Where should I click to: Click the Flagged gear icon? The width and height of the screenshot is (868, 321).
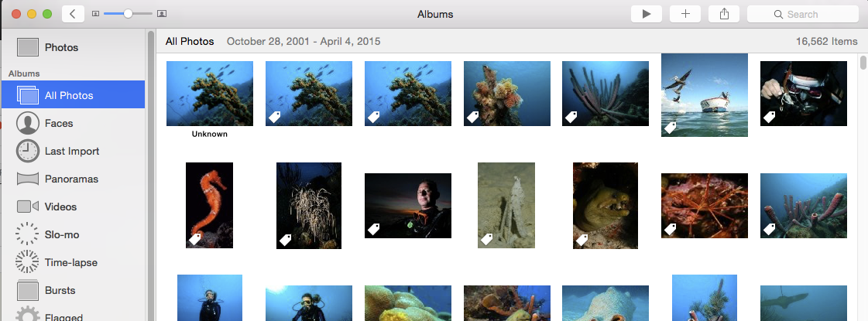click(x=28, y=314)
